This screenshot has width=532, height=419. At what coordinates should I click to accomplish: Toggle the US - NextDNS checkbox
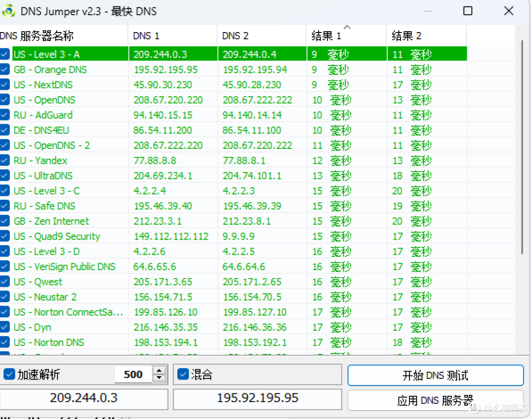coord(4,85)
